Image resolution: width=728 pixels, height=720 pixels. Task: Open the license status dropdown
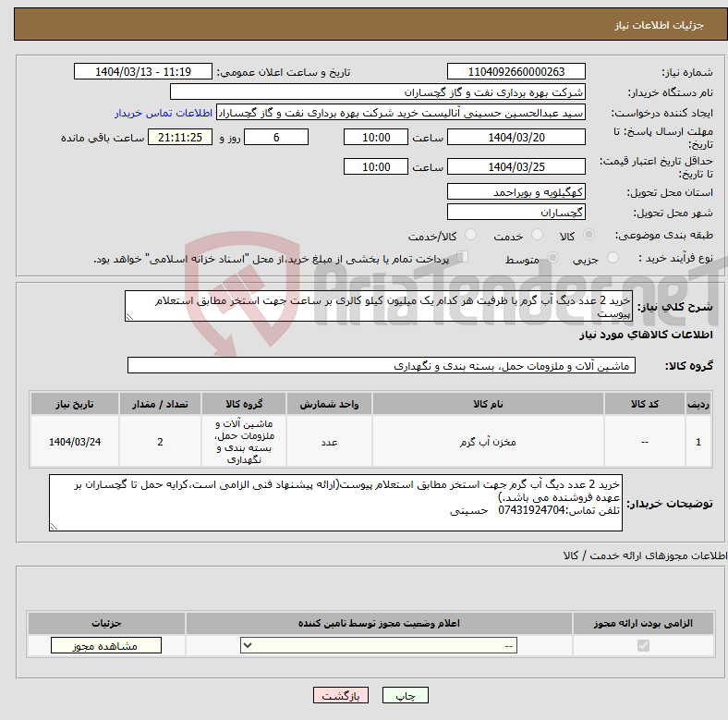[x=379, y=645]
